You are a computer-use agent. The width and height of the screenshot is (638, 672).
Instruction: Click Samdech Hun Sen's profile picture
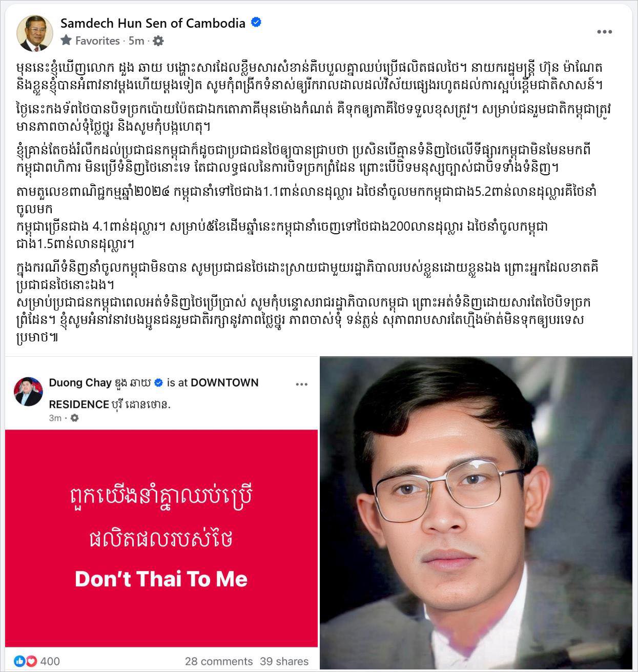click(x=35, y=34)
